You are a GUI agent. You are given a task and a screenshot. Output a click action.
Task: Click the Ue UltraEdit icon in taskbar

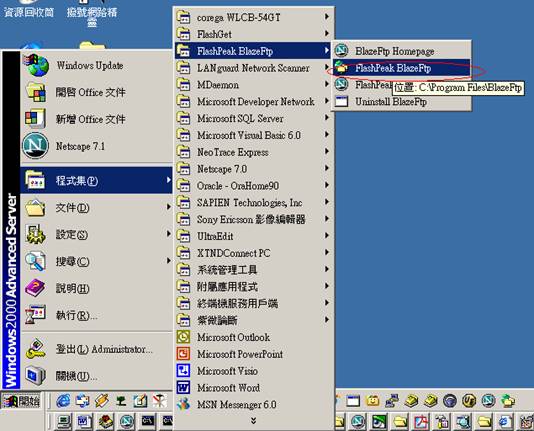point(469,401)
